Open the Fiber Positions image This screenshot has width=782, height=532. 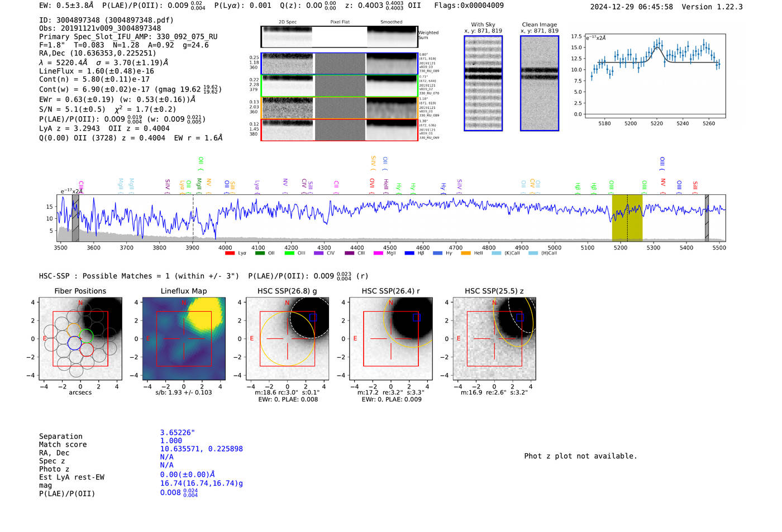[80, 339]
